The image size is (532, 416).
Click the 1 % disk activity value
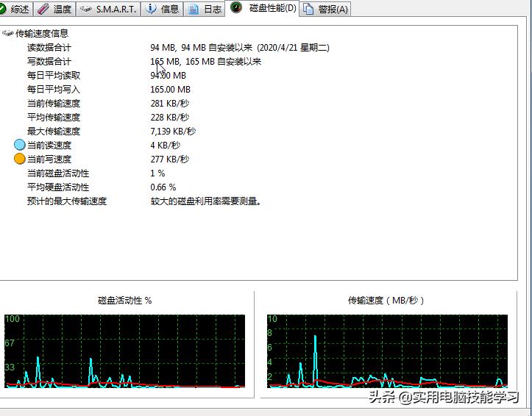(x=157, y=173)
